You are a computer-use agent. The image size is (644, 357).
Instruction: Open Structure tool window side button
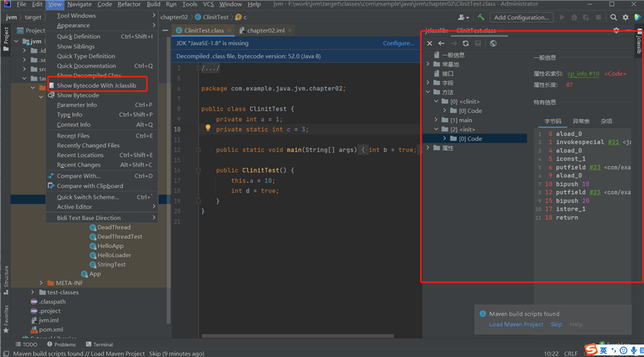point(6,280)
